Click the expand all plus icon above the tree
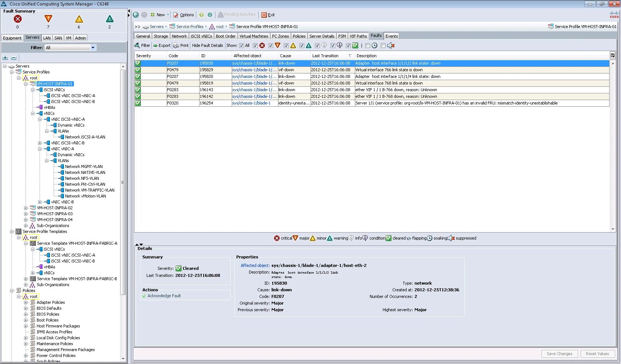The height and width of the screenshot is (364, 621). (x=5, y=58)
